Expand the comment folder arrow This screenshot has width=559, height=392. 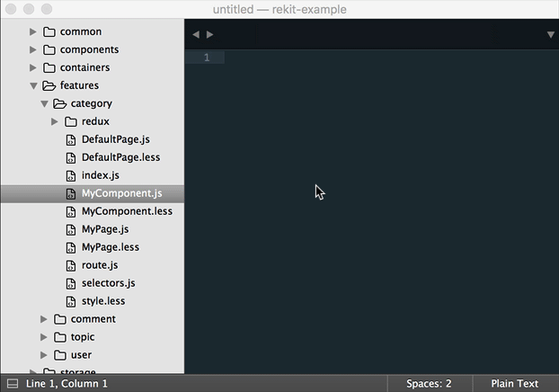[43, 319]
